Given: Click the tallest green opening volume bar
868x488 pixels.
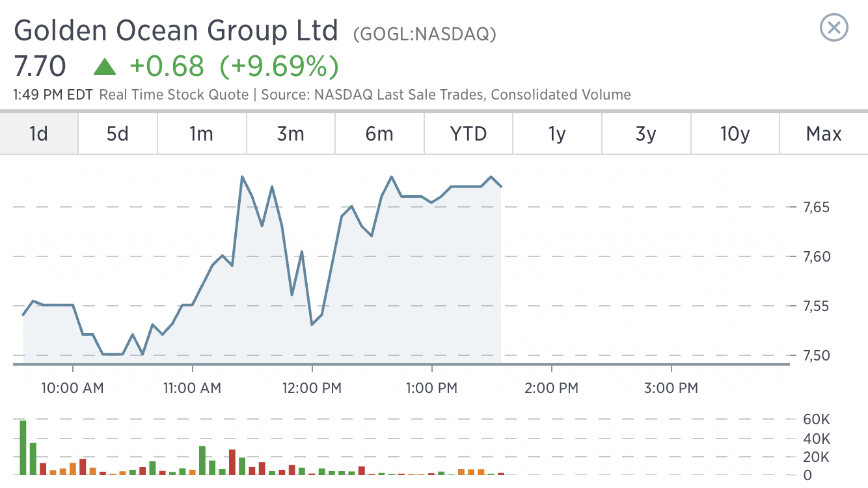Looking at the screenshot, I should 23,448.
